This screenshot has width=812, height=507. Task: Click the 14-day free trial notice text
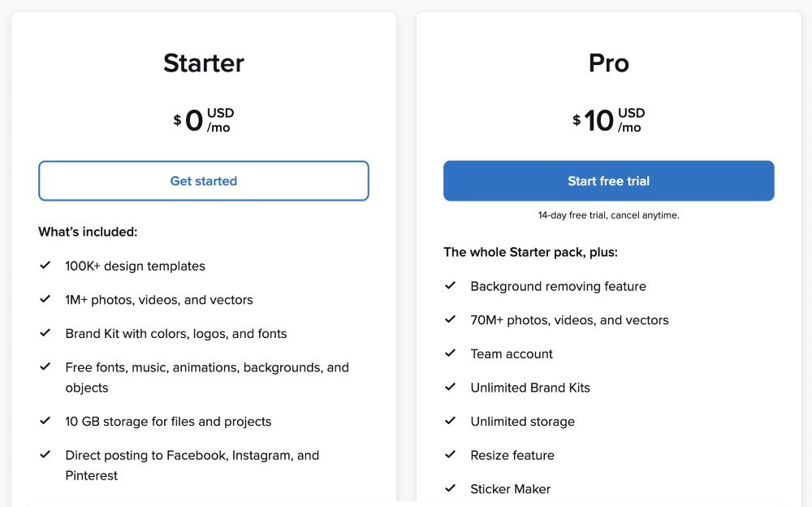608,215
